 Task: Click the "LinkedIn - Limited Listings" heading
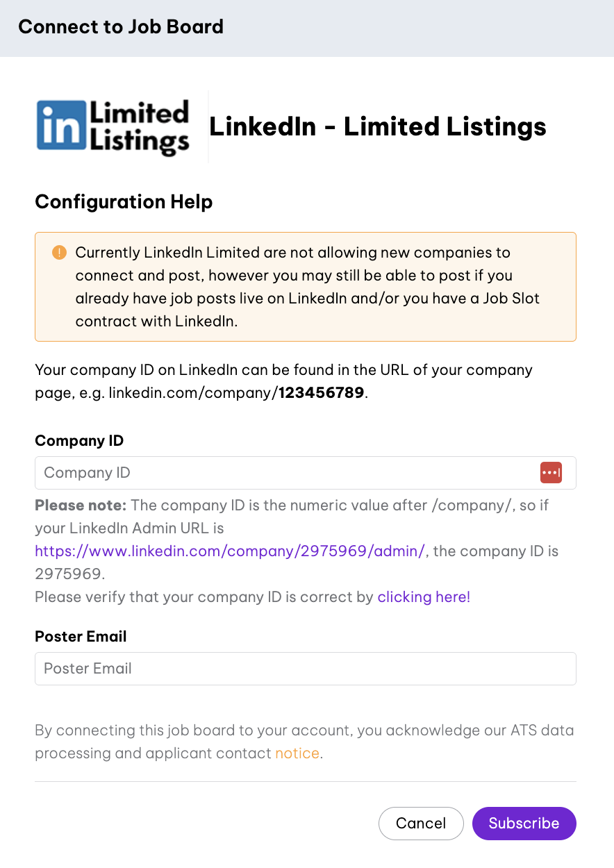pyautogui.click(x=378, y=126)
